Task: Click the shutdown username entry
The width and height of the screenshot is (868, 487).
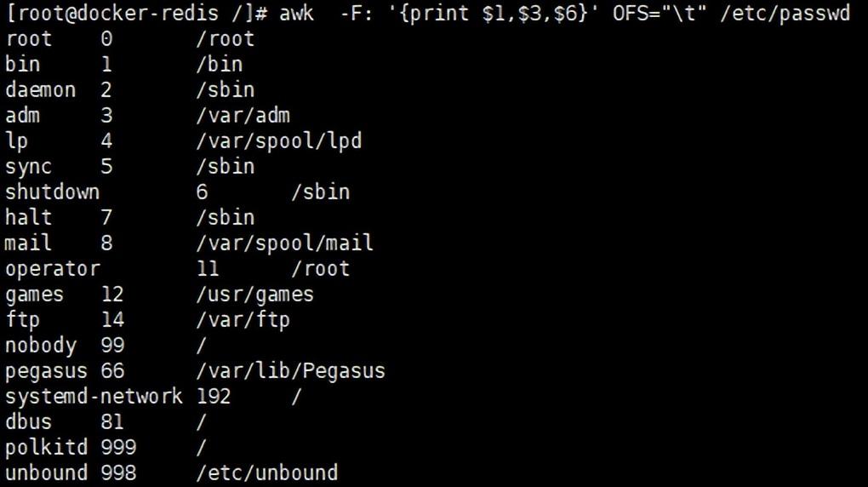Action: (x=53, y=192)
